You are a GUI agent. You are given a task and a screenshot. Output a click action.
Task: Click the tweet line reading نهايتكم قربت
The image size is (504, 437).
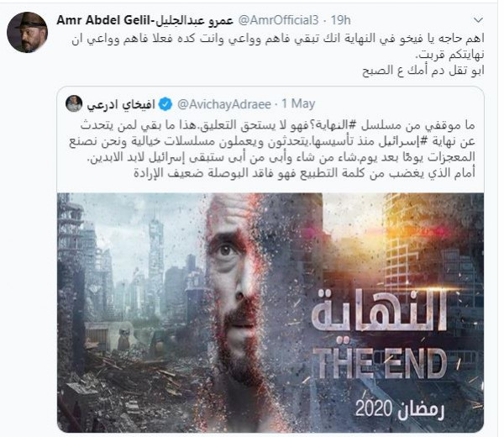coord(450,55)
